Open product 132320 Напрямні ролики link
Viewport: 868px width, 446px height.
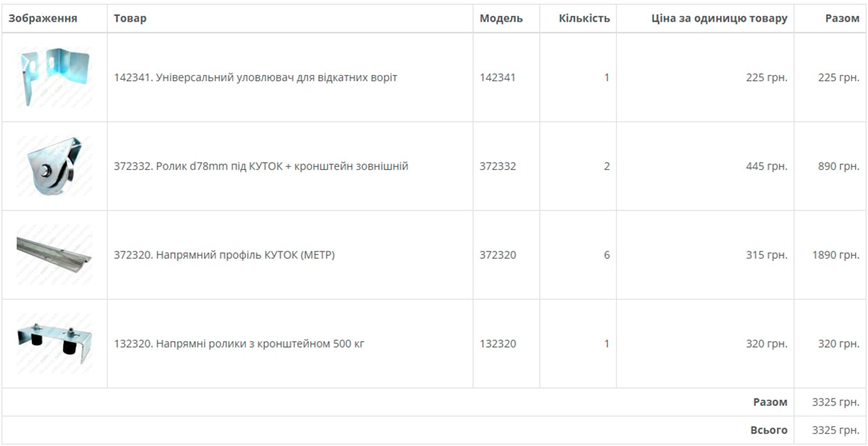coord(239,344)
